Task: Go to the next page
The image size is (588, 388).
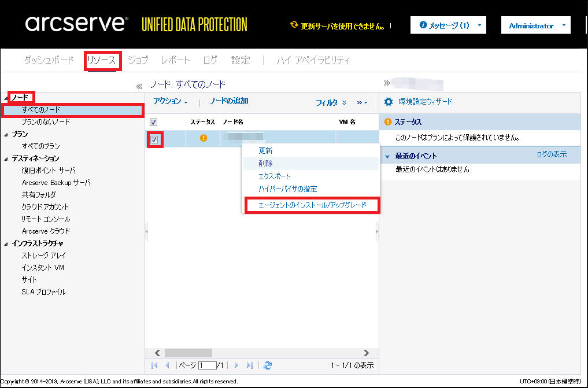Action: click(236, 365)
